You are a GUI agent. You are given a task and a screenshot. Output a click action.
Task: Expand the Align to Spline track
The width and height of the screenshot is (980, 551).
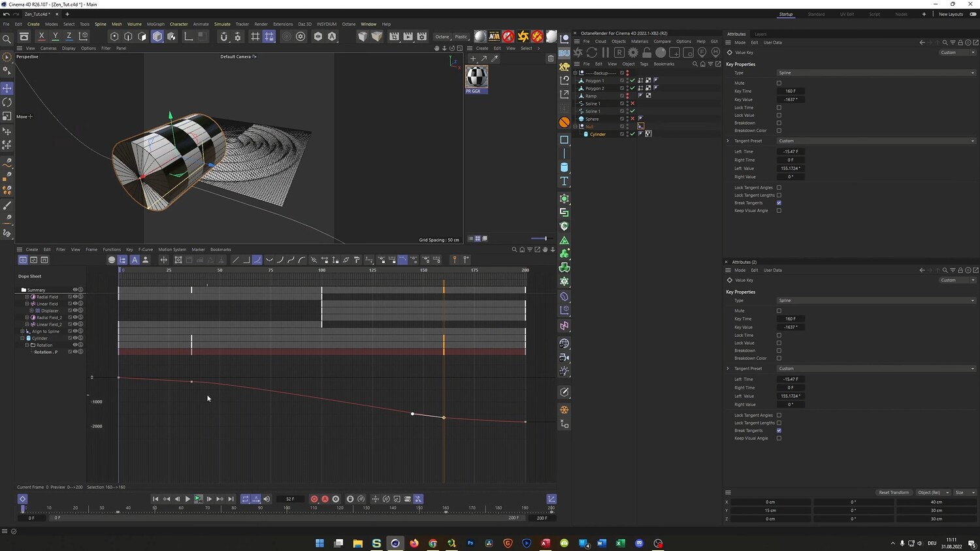coord(22,331)
